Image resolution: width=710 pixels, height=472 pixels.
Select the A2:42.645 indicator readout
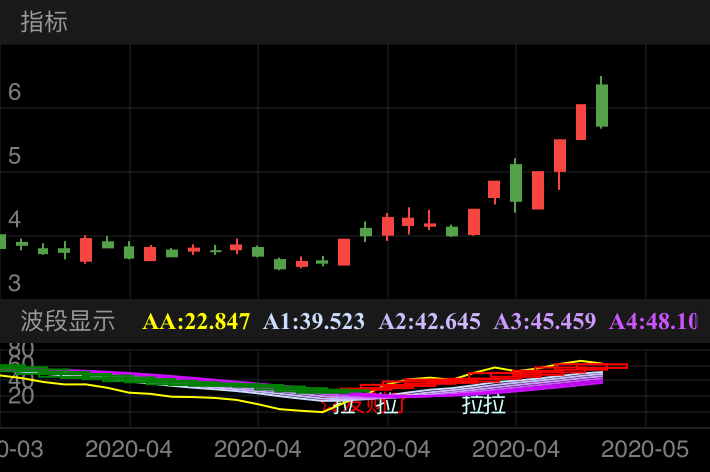point(429,321)
